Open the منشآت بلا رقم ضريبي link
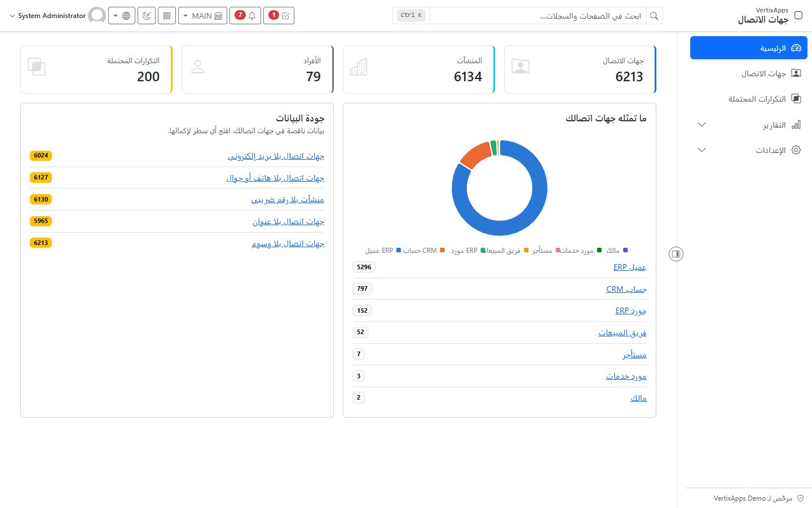 (x=288, y=200)
